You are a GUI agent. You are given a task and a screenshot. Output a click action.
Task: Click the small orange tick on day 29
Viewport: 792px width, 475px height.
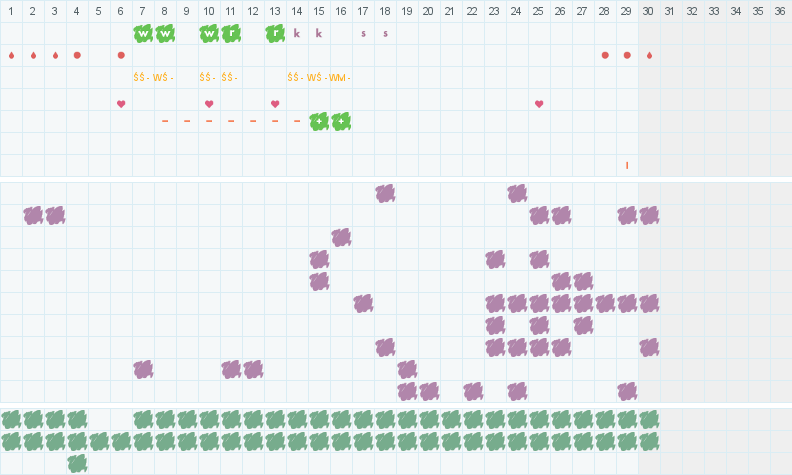(627, 165)
